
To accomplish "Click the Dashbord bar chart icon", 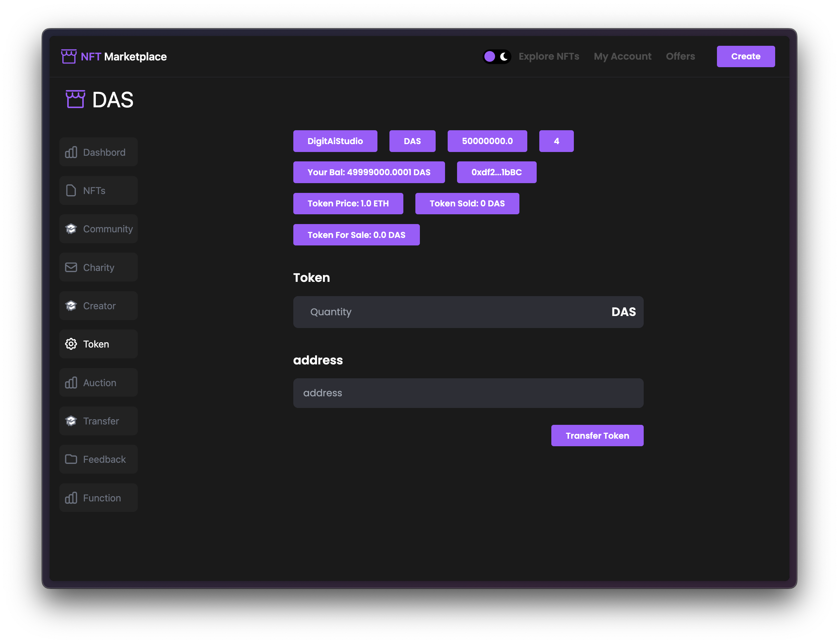I will [x=71, y=152].
